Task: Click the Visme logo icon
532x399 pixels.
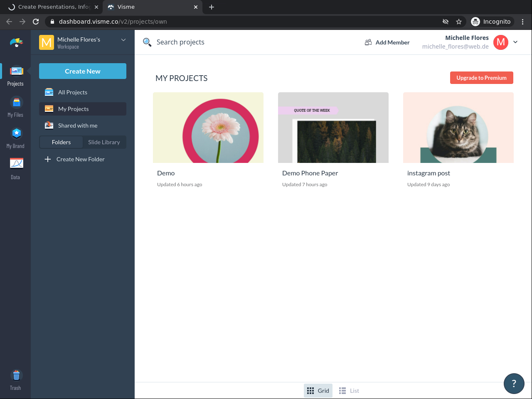Action: click(16, 42)
